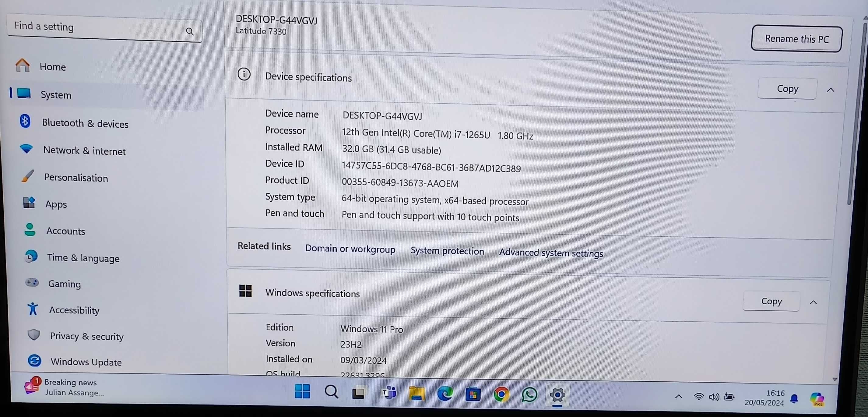This screenshot has width=868, height=417.
Task: Copy device specifications to clipboard
Action: point(787,88)
